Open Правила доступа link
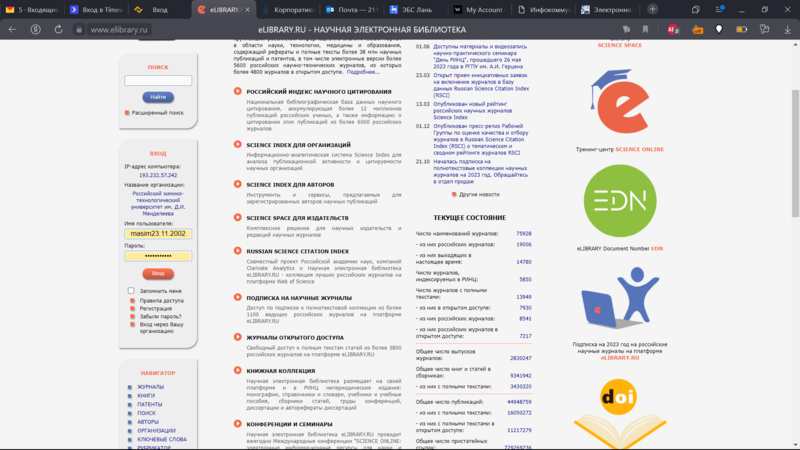Screen dimensions: 800x450 (162, 301)
